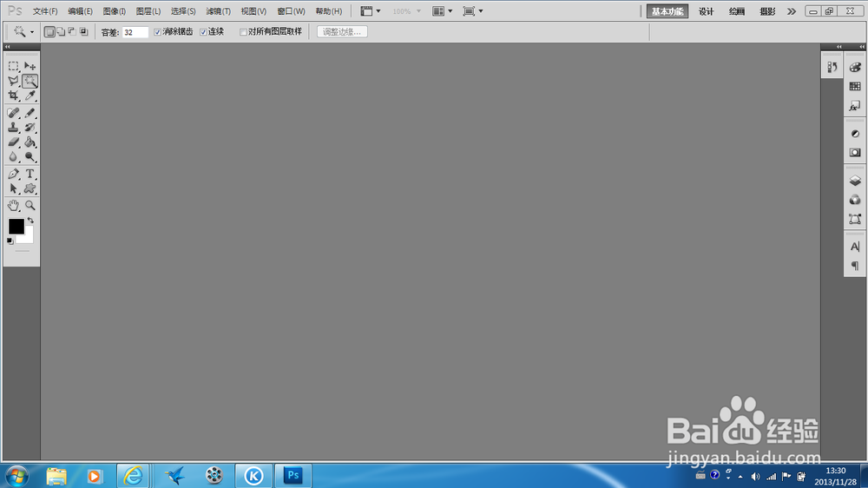The image size is (868, 488).
Task: Open the Adjustments panel icon
Action: pos(855,134)
